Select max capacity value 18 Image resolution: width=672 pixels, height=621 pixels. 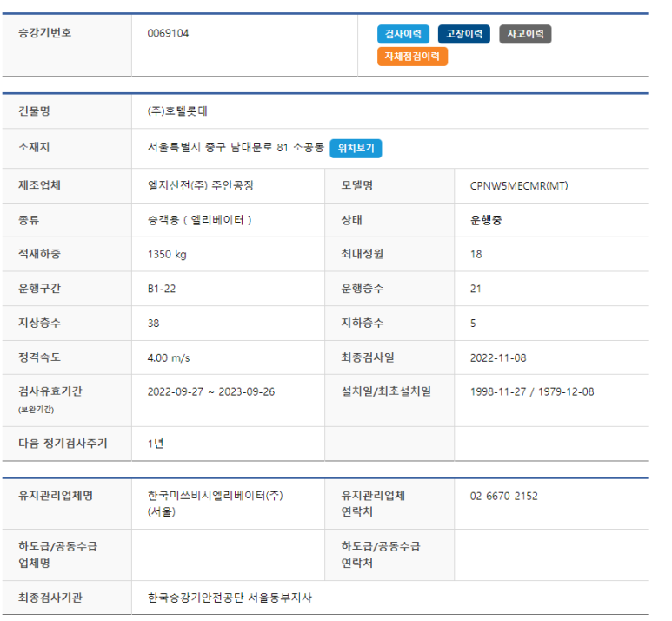(x=476, y=255)
